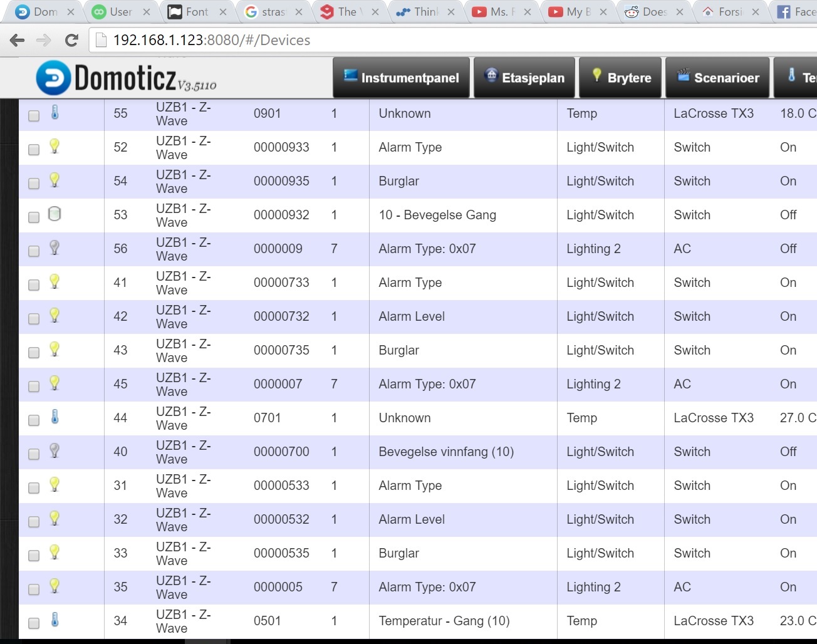The height and width of the screenshot is (644, 817).
Task: Click the motion sensor icon for device 53
Action: (x=55, y=214)
